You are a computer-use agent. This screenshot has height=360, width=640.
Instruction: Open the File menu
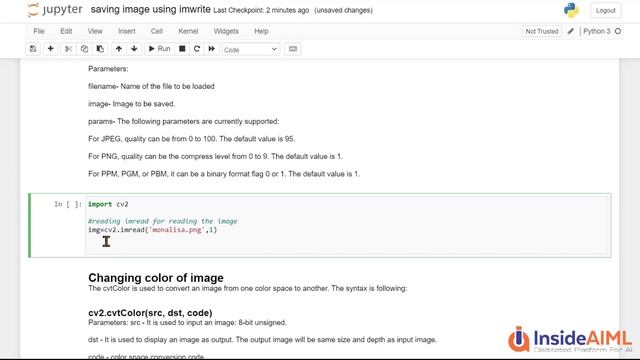point(39,31)
